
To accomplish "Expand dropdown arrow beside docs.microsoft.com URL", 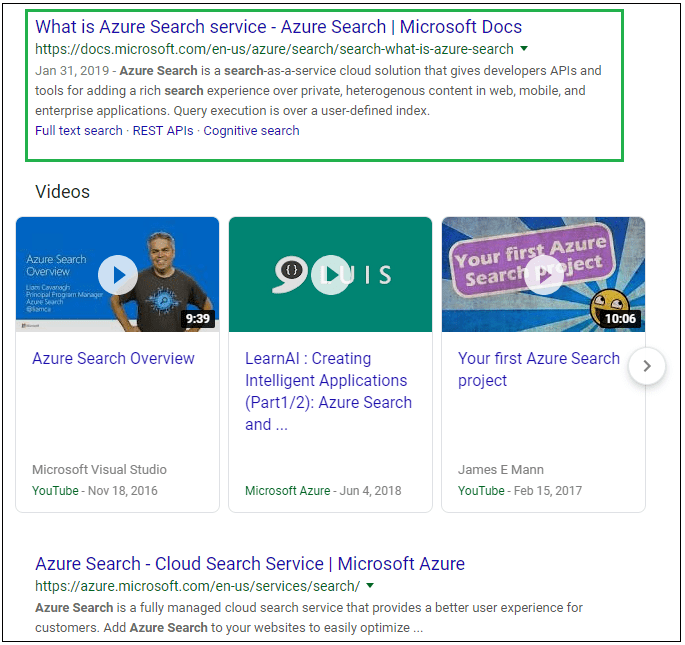I will tap(524, 49).
